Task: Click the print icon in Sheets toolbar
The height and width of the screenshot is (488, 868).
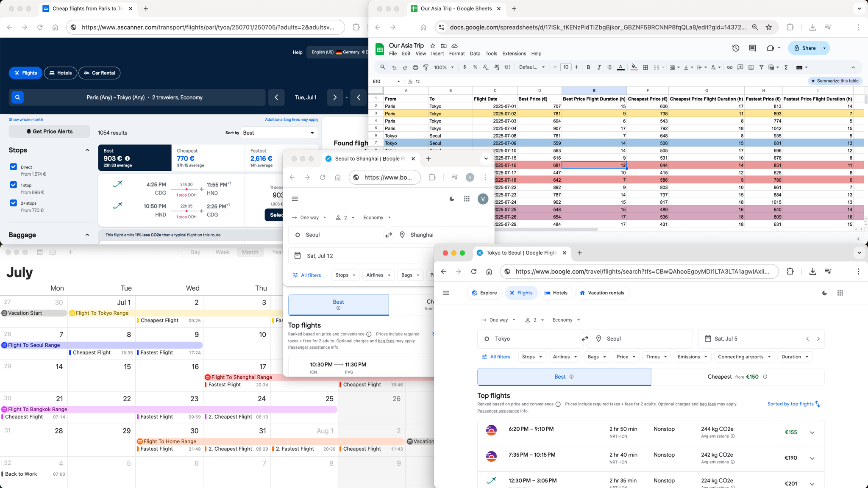Action: pyautogui.click(x=415, y=67)
